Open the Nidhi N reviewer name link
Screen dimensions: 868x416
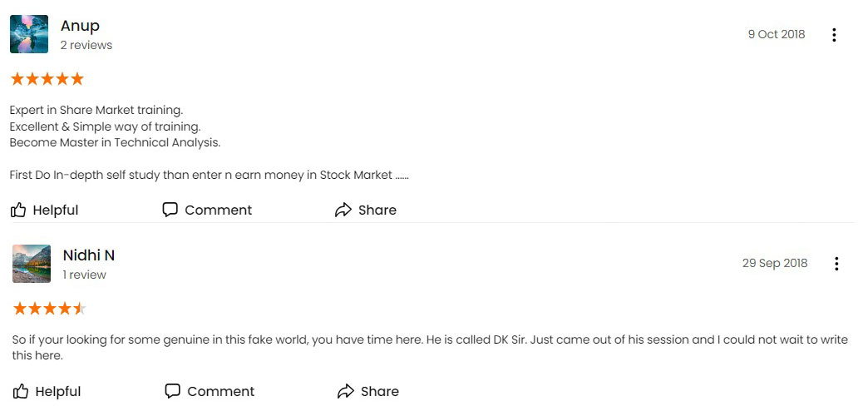coord(89,255)
